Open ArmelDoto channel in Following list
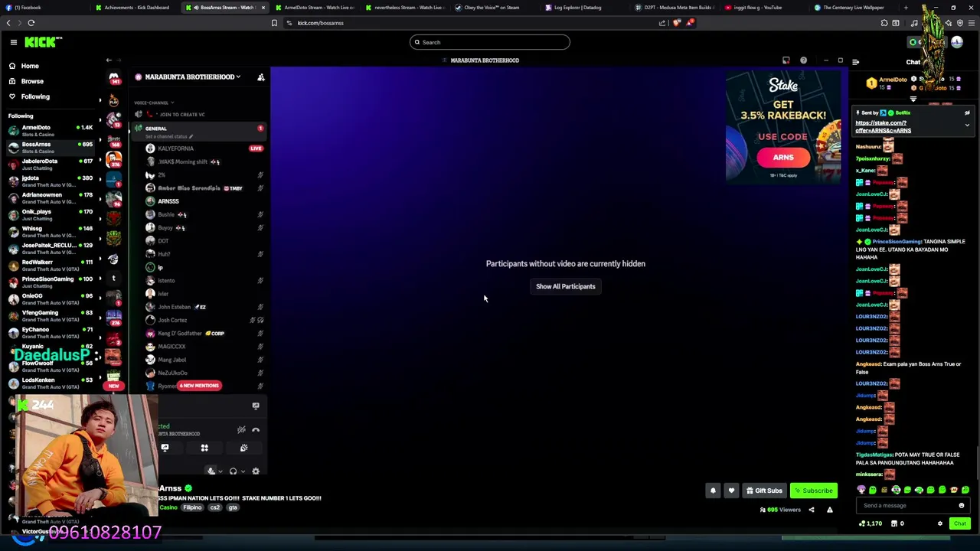Screen dimensions: 980x551 point(51,131)
